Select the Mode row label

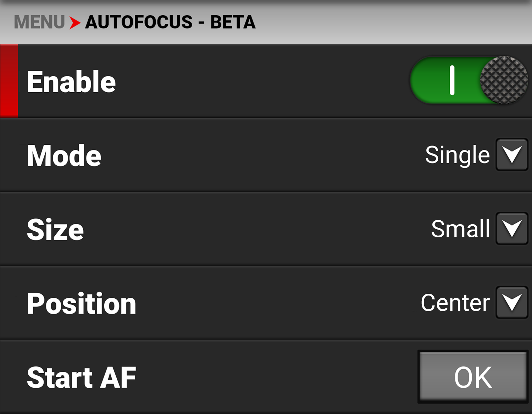click(64, 156)
